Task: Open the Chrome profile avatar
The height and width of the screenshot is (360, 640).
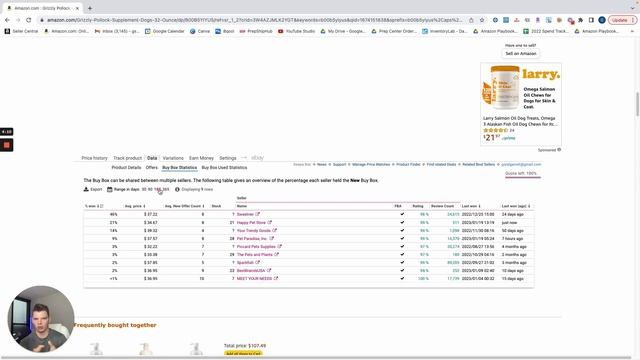Action: (602, 20)
